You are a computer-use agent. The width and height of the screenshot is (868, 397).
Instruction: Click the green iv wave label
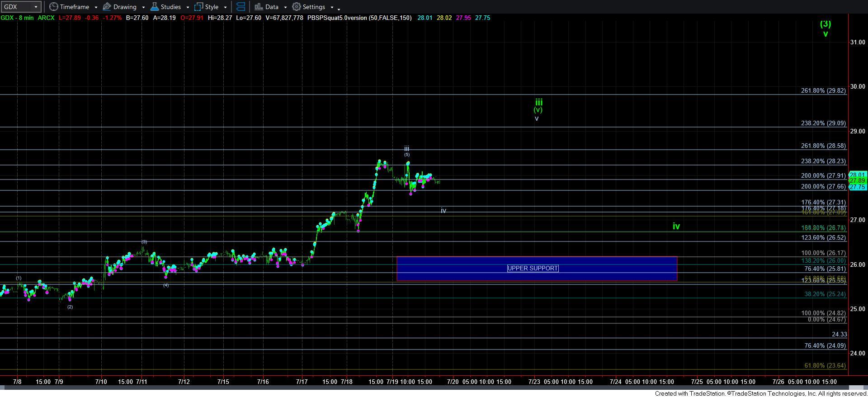point(676,226)
